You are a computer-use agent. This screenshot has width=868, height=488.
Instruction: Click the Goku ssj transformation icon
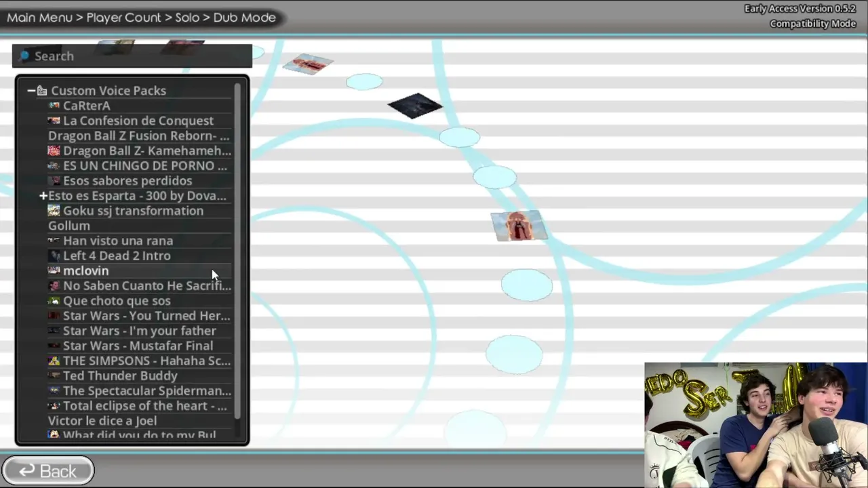coord(54,211)
